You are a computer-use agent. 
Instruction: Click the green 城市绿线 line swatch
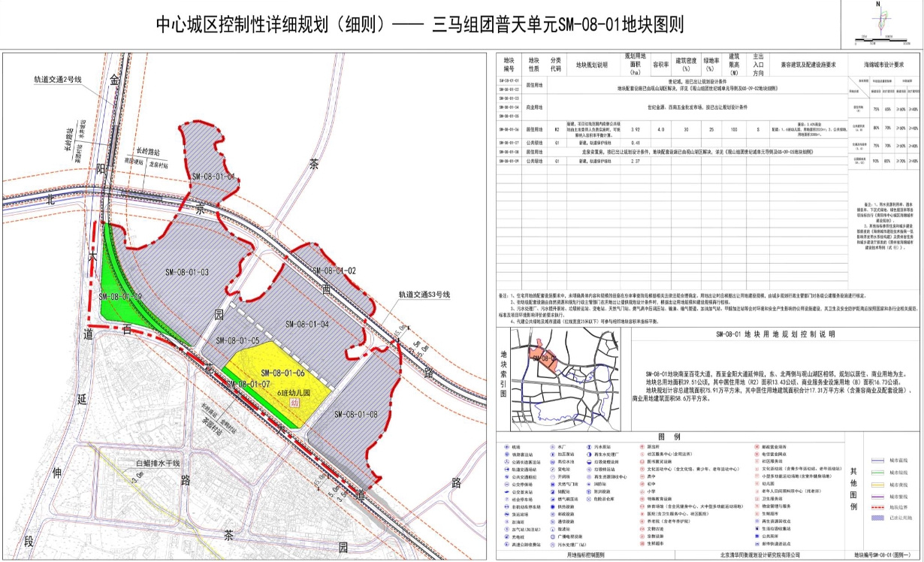(877, 473)
